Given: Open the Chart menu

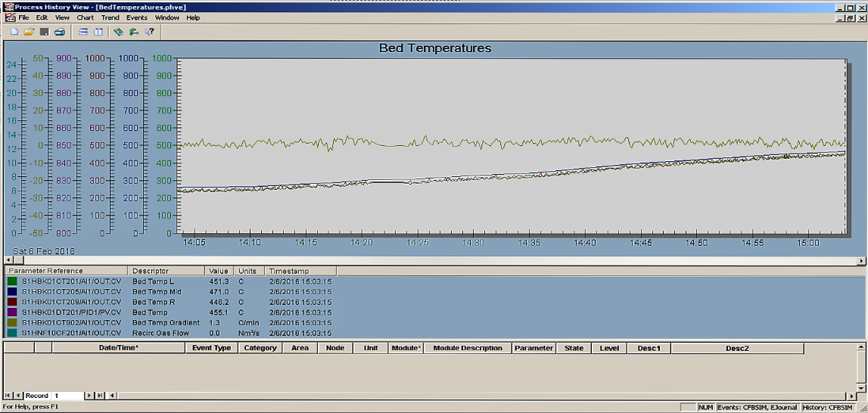Looking at the screenshot, I should [86, 17].
